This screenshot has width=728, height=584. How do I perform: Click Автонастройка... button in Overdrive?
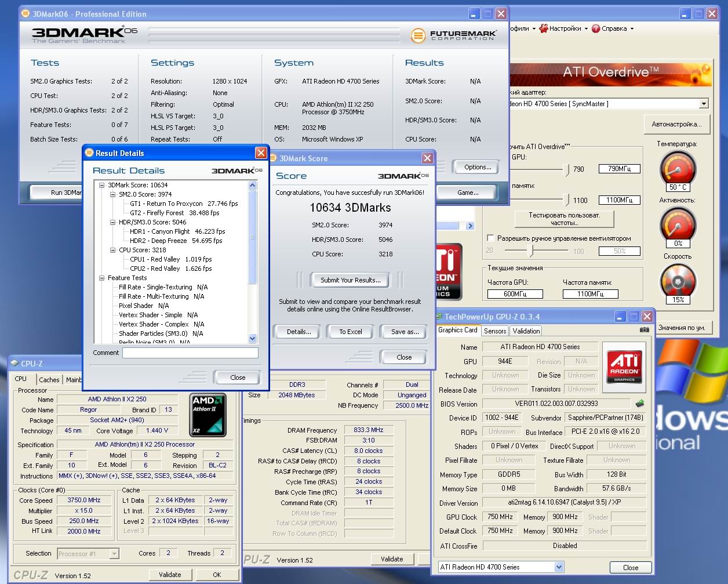pos(676,124)
